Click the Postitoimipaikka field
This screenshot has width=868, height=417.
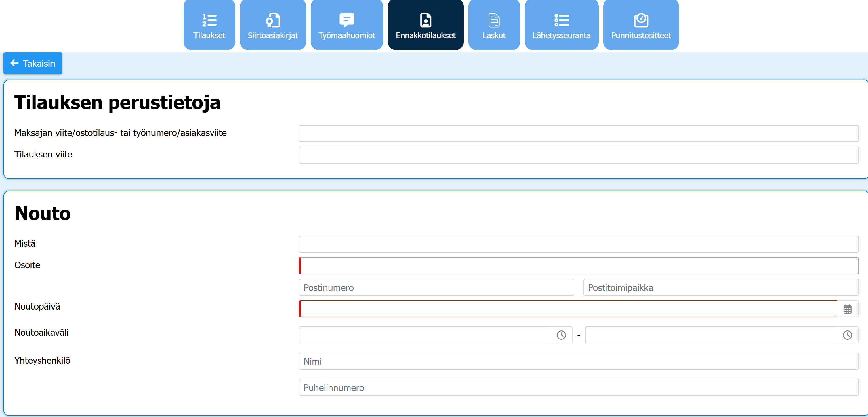click(x=721, y=287)
